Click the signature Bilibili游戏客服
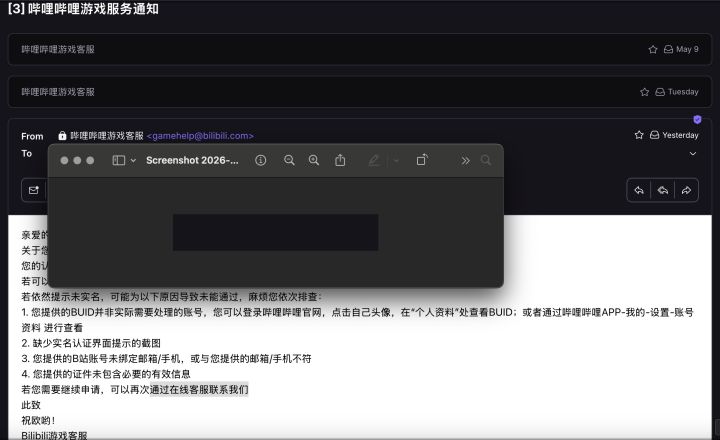 pyautogui.click(x=54, y=435)
